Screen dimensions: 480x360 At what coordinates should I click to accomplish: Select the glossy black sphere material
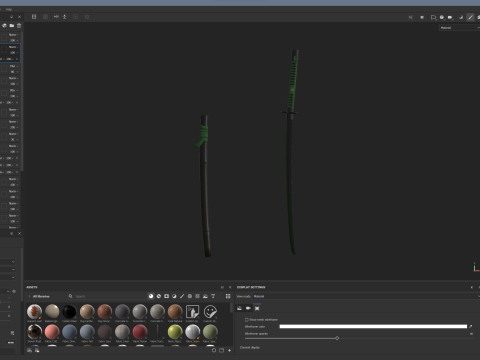[x=69, y=312]
